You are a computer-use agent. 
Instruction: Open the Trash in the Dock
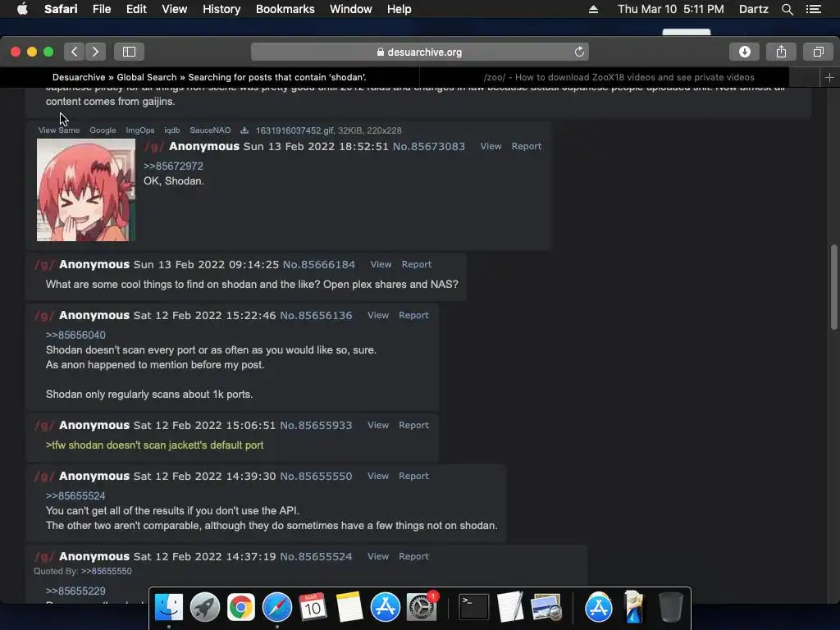tap(670, 607)
